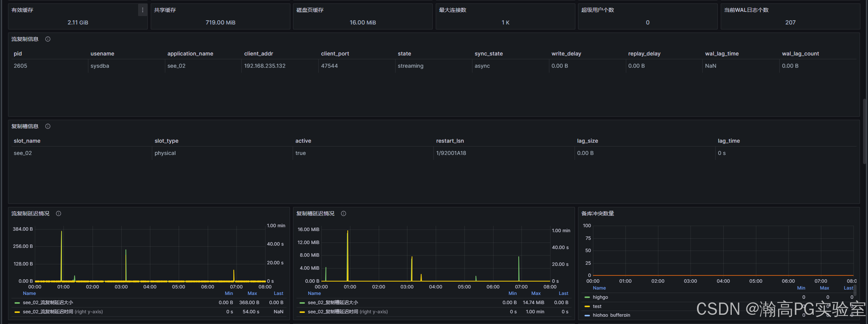This screenshot has height=324, width=868.
Task: Click the dashboard vertical scrollbar thumb
Action: click(x=865, y=131)
